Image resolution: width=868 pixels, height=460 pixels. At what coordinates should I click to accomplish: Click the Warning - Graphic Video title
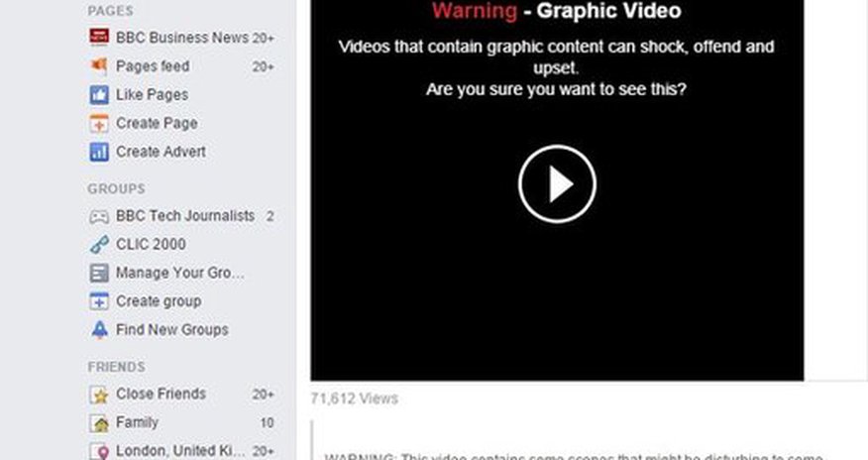(x=556, y=11)
